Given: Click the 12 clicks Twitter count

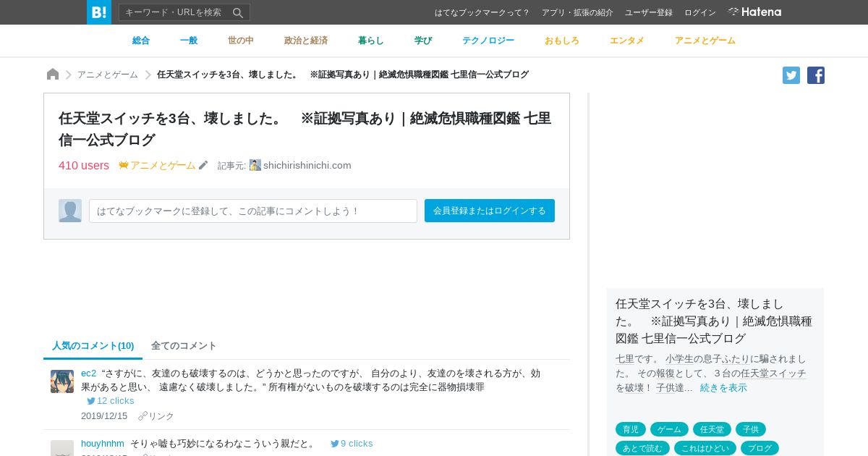Looking at the screenshot, I should 111,401.
